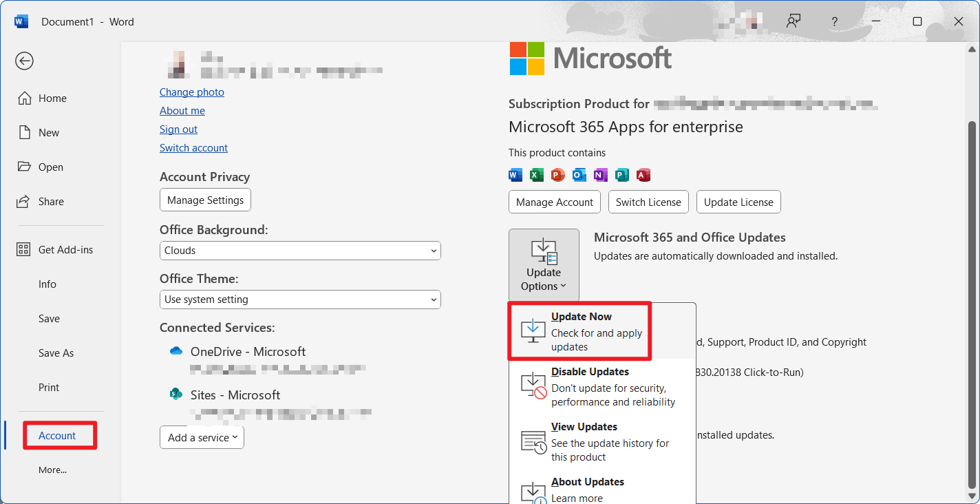Select the Account tab in the sidebar
980x504 pixels.
[x=57, y=436]
